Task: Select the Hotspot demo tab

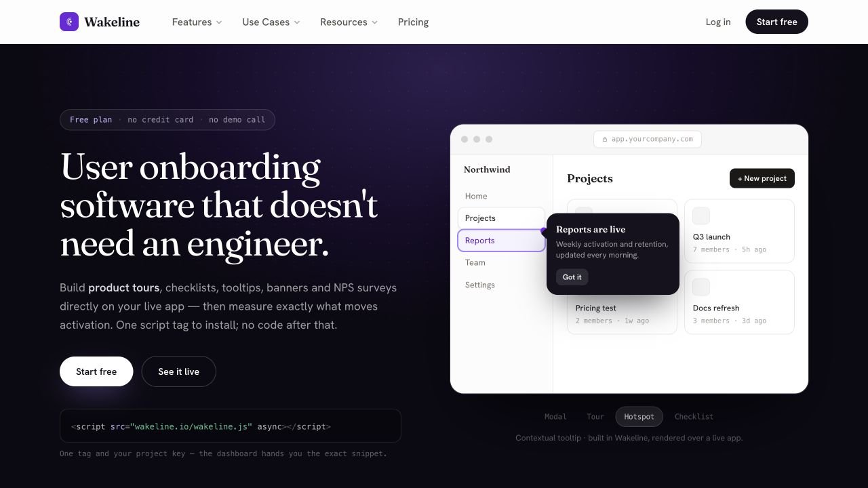Action: pos(639,416)
